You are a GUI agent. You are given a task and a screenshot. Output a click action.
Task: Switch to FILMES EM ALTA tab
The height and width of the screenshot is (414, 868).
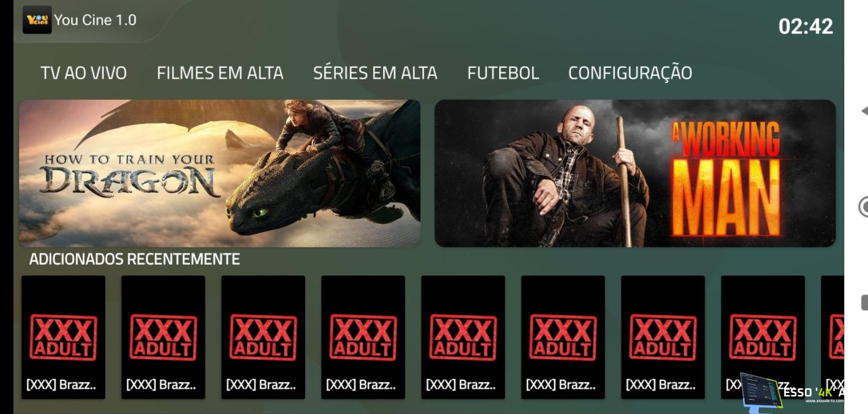[x=220, y=73]
